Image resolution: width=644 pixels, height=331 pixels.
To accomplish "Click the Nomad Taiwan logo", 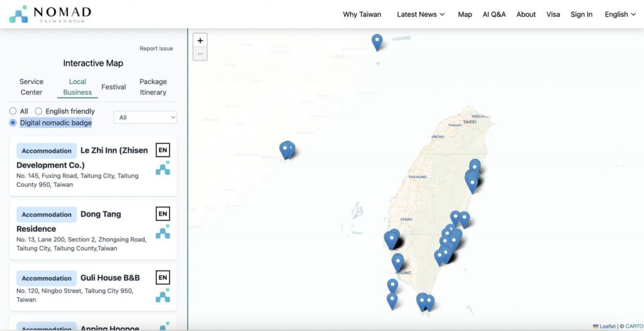I will click(x=50, y=14).
